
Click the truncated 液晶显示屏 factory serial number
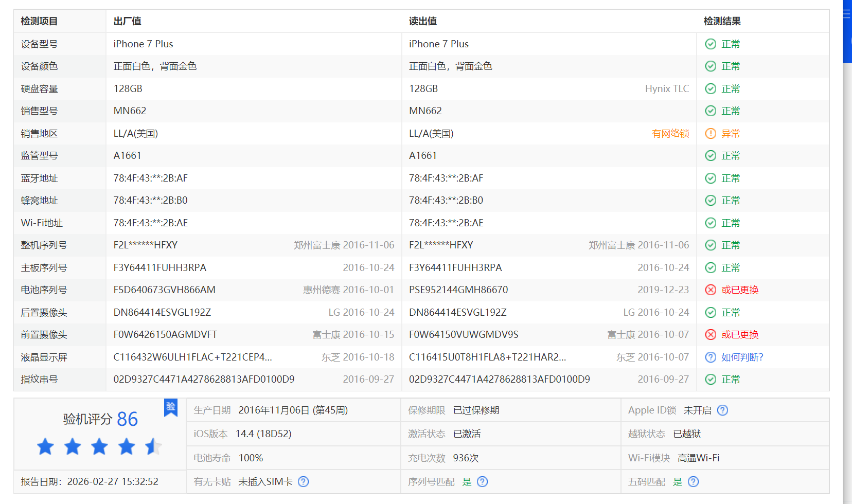point(192,357)
